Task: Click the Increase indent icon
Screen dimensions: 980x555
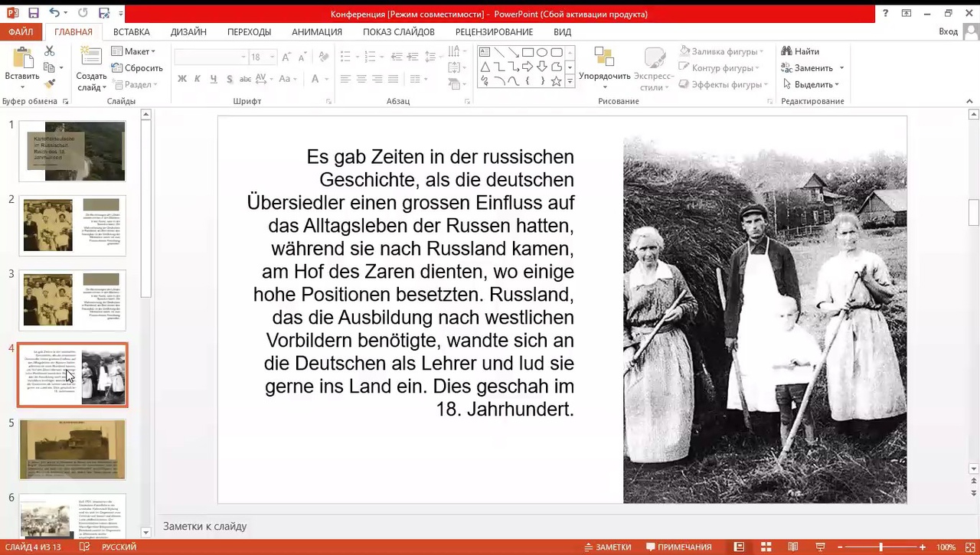Action: pyautogui.click(x=413, y=57)
